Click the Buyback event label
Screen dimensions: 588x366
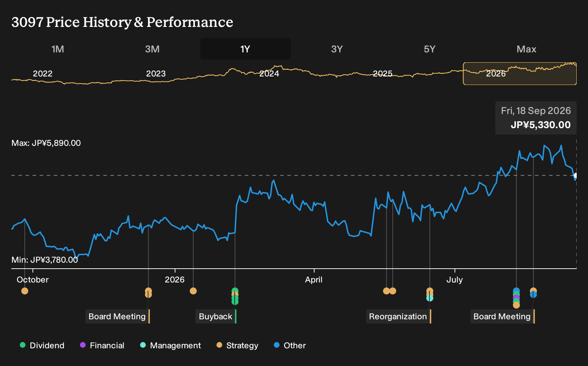[x=216, y=316]
